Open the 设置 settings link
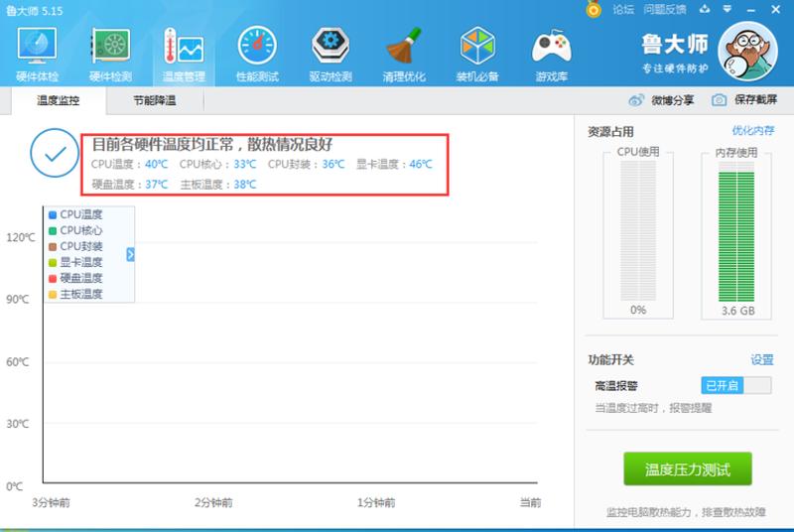The image size is (794, 532). click(x=762, y=360)
